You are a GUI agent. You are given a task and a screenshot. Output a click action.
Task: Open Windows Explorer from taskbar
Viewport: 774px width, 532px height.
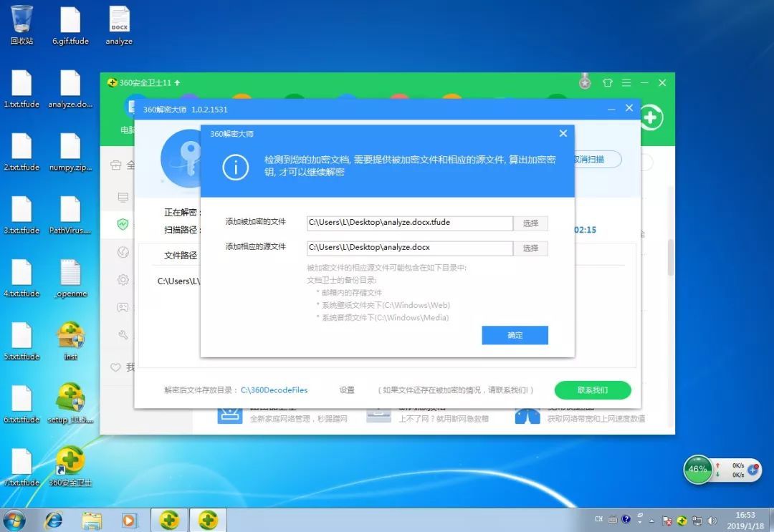92,520
